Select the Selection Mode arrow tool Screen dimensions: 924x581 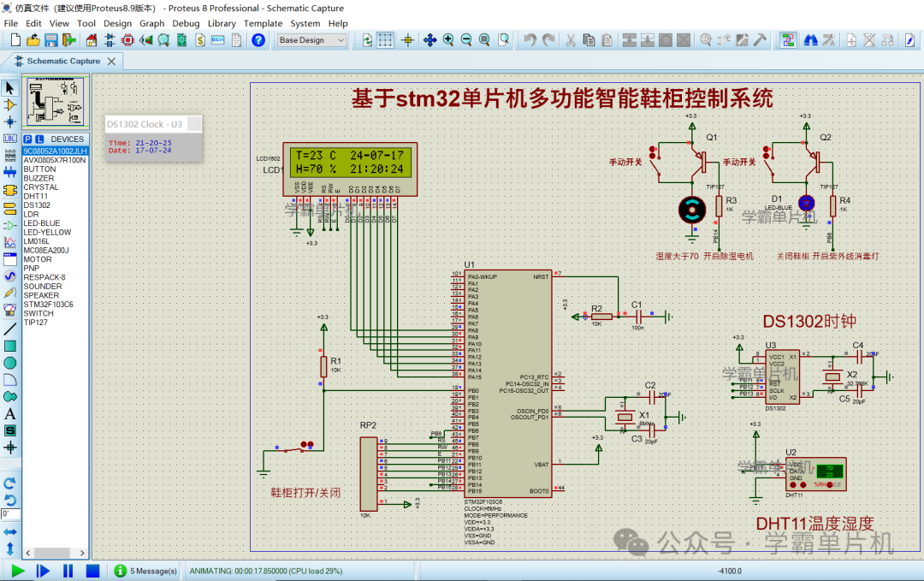pyautogui.click(x=10, y=88)
